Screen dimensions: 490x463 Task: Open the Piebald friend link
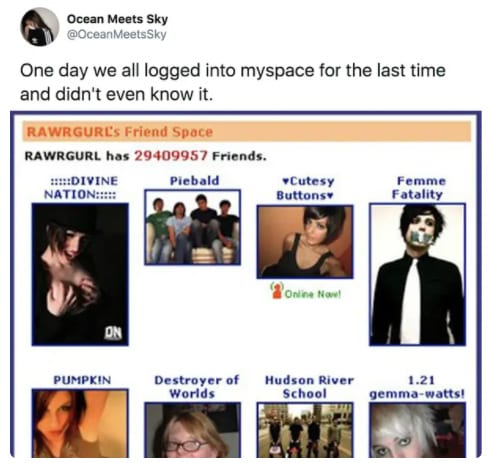(195, 181)
